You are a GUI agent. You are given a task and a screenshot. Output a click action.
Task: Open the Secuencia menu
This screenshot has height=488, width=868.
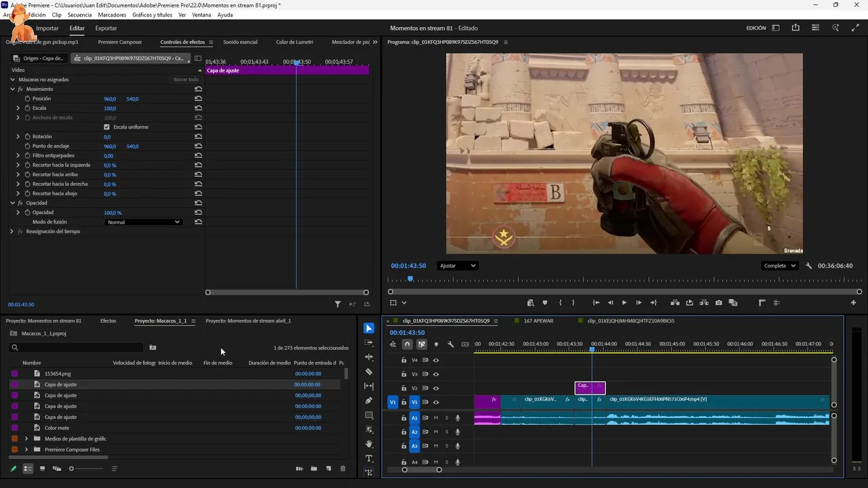pos(79,15)
